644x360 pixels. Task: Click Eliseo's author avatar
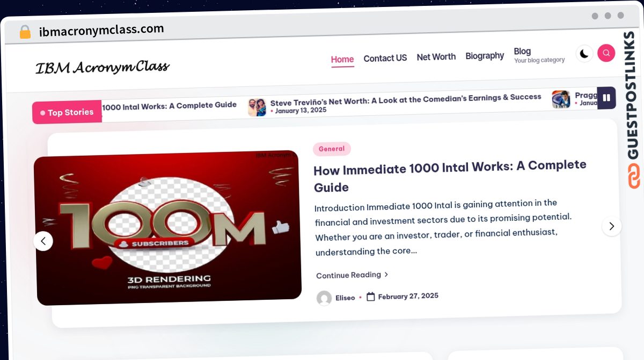pyautogui.click(x=324, y=298)
